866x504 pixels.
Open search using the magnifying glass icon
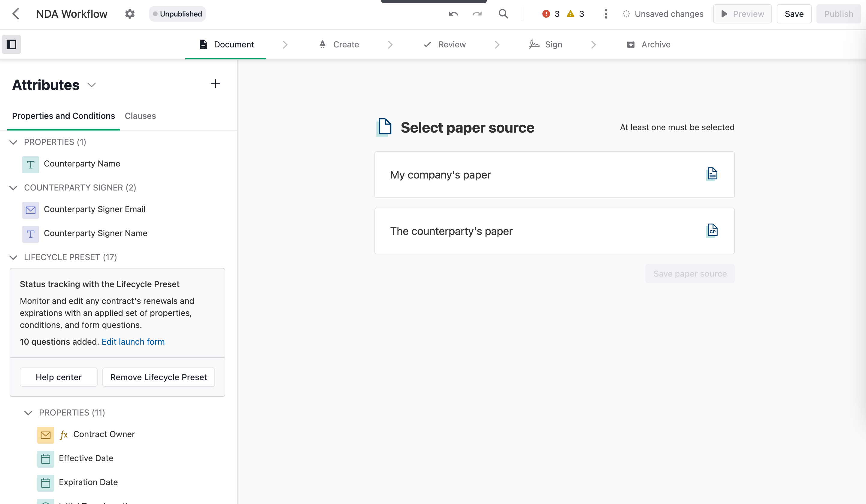pos(503,14)
